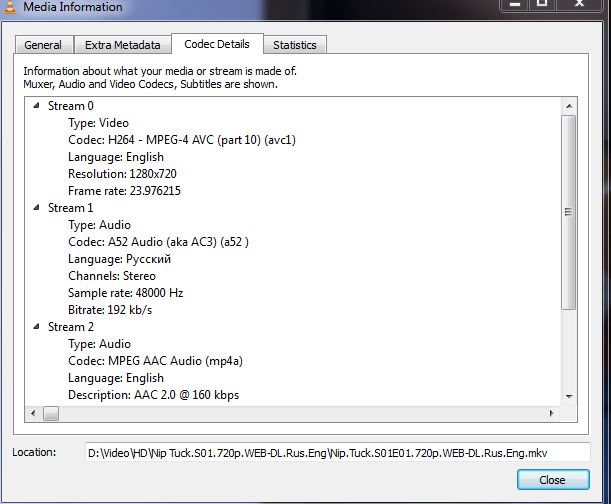Collapse the Stream 1 node
Image resolution: width=611 pixels, height=504 pixels.
point(37,207)
